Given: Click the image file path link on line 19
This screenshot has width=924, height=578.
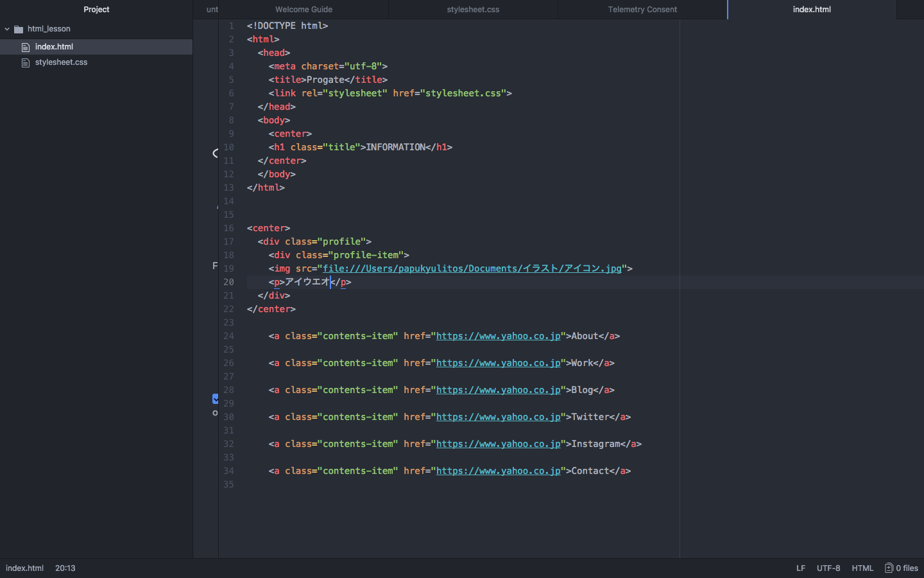Looking at the screenshot, I should (x=472, y=268).
